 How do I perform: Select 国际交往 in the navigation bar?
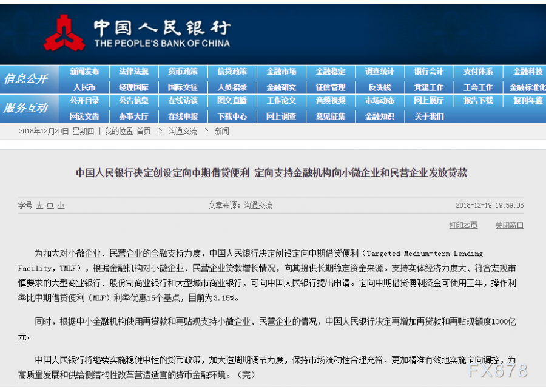[x=183, y=87]
